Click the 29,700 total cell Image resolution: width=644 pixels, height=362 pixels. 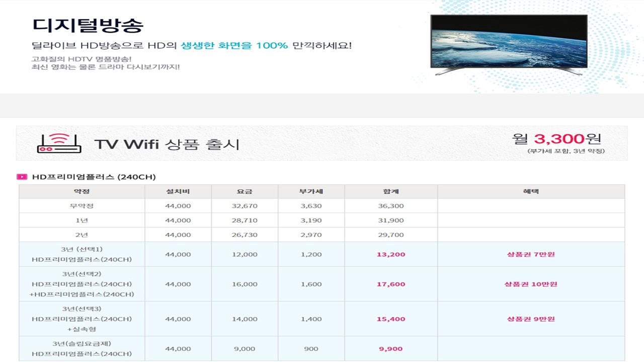coord(391,235)
